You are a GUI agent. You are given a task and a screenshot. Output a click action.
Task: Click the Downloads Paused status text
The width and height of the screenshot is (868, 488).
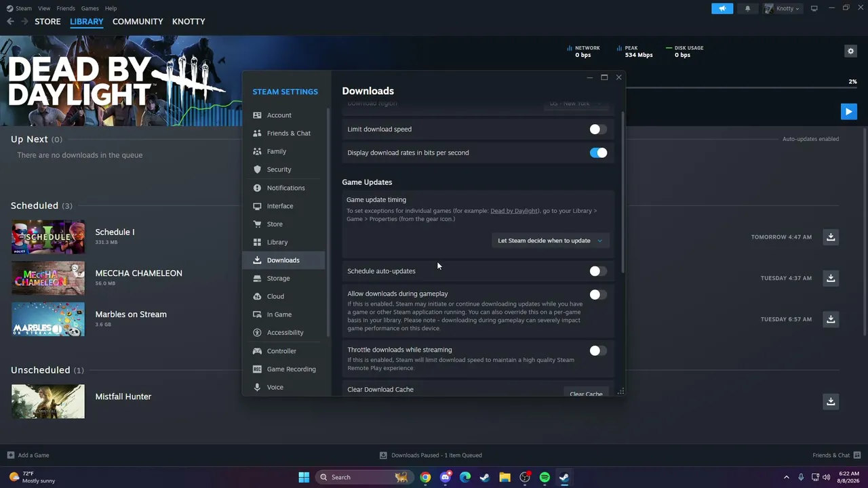coord(437,455)
